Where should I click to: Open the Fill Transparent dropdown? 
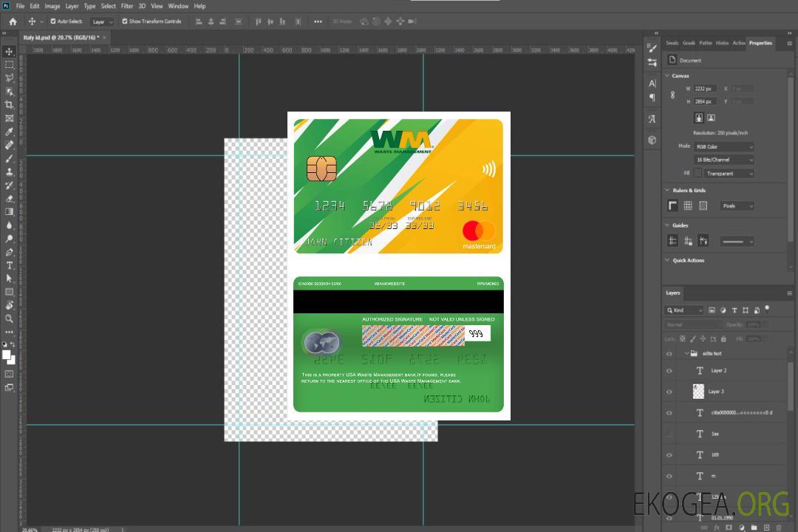tap(729, 174)
